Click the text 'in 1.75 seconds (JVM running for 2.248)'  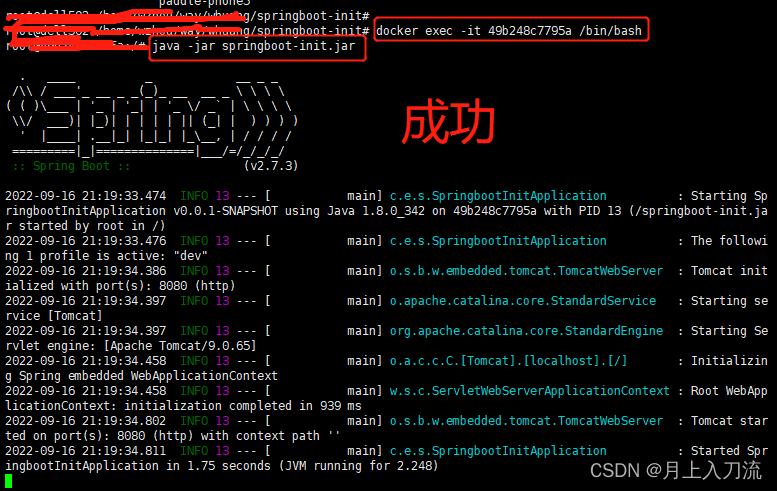pos(302,466)
